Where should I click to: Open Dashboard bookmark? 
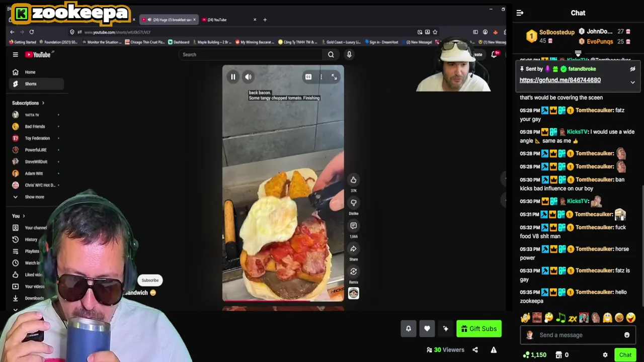(179, 42)
